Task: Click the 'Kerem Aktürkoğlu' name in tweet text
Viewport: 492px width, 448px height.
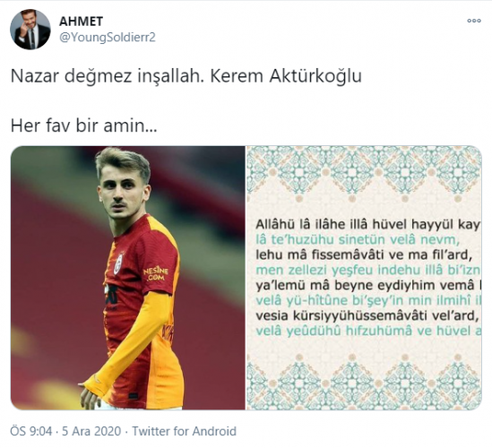Action: click(286, 76)
